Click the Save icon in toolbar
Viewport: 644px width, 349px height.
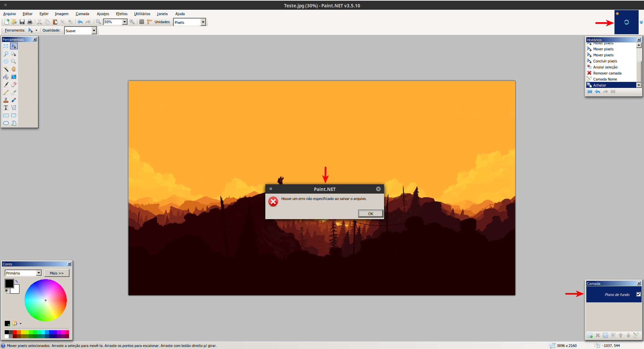(22, 22)
